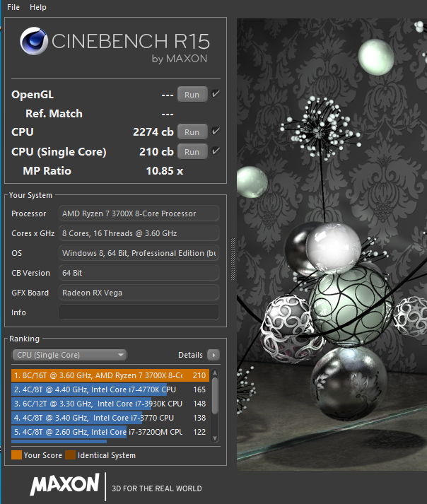Click the Cinebench logo icon
Image resolution: width=427 pixels, height=504 pixels.
click(x=34, y=41)
